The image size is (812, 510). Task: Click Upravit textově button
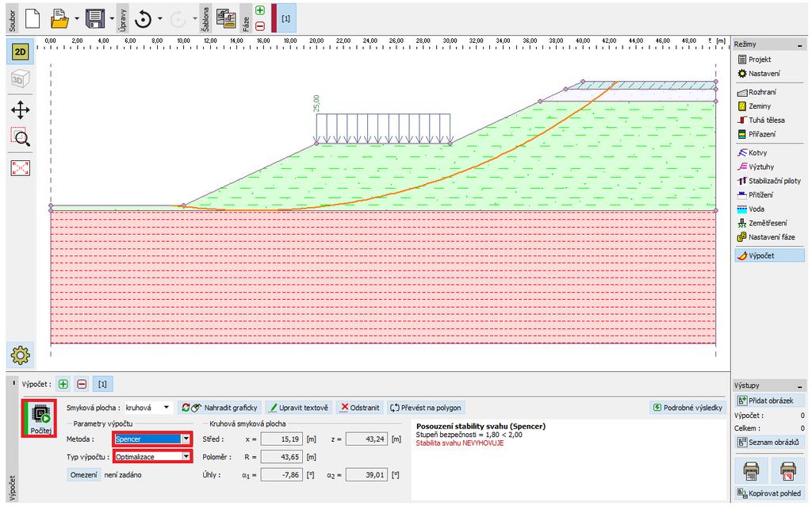pyautogui.click(x=299, y=408)
